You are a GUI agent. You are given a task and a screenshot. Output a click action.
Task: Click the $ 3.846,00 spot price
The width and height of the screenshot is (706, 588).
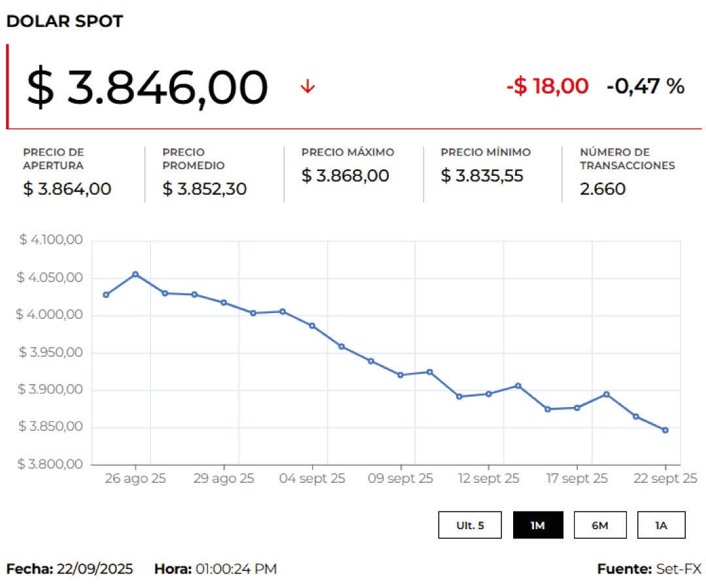pos(147,88)
